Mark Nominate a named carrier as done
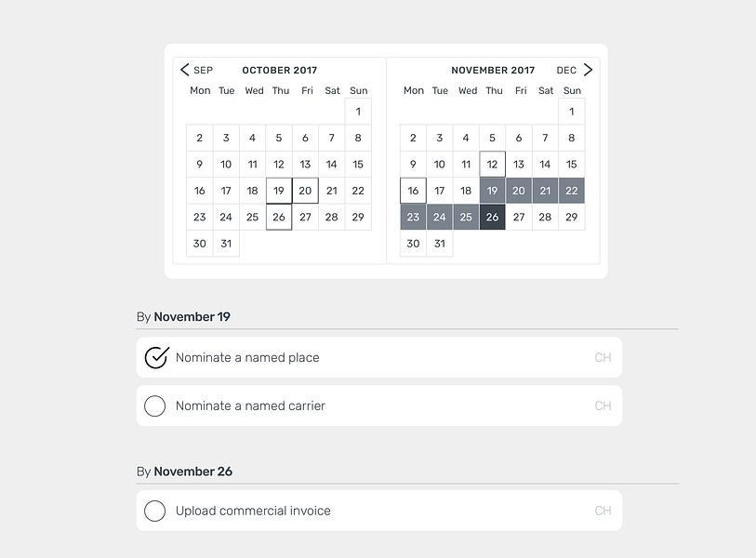The width and height of the screenshot is (756, 558). click(x=154, y=405)
